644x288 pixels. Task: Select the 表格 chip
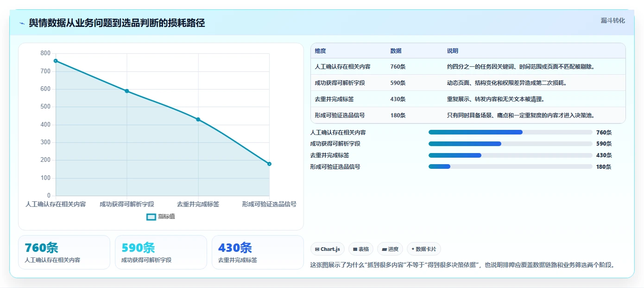pos(361,249)
